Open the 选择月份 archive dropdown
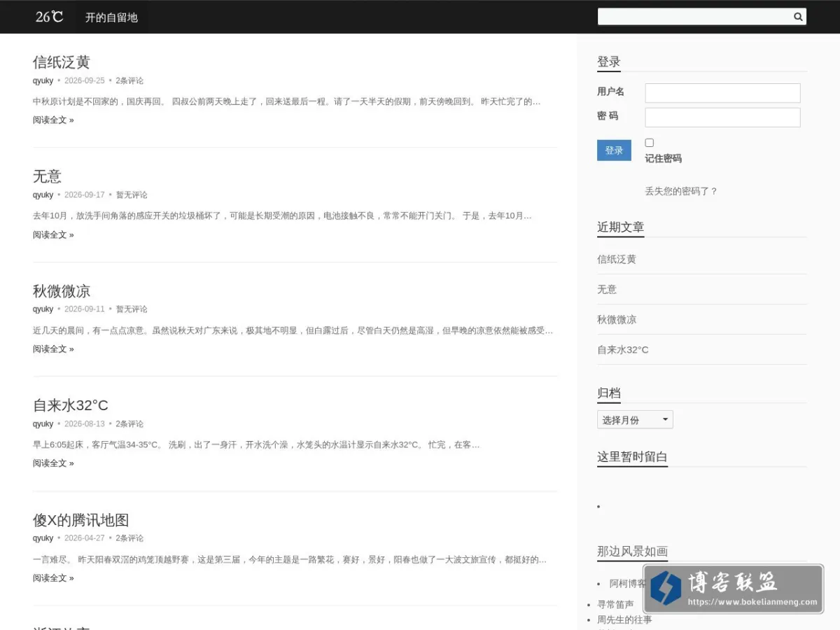840x630 pixels. coord(635,420)
